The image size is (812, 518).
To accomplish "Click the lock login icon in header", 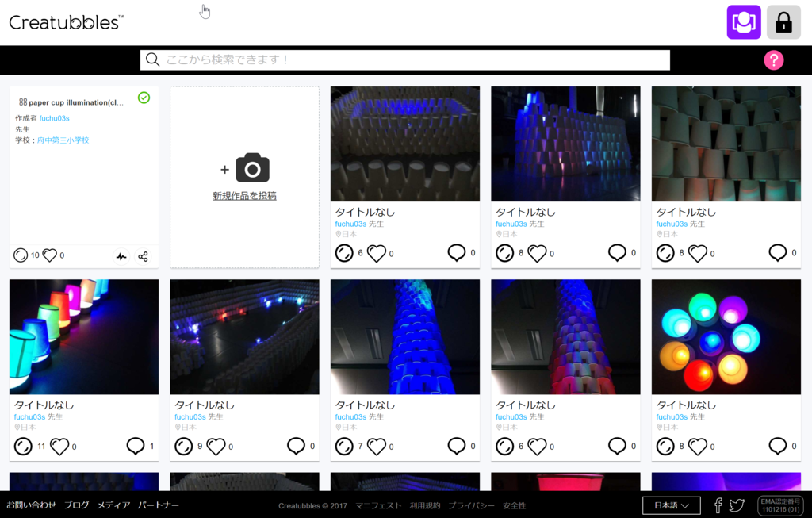I will coord(783,22).
